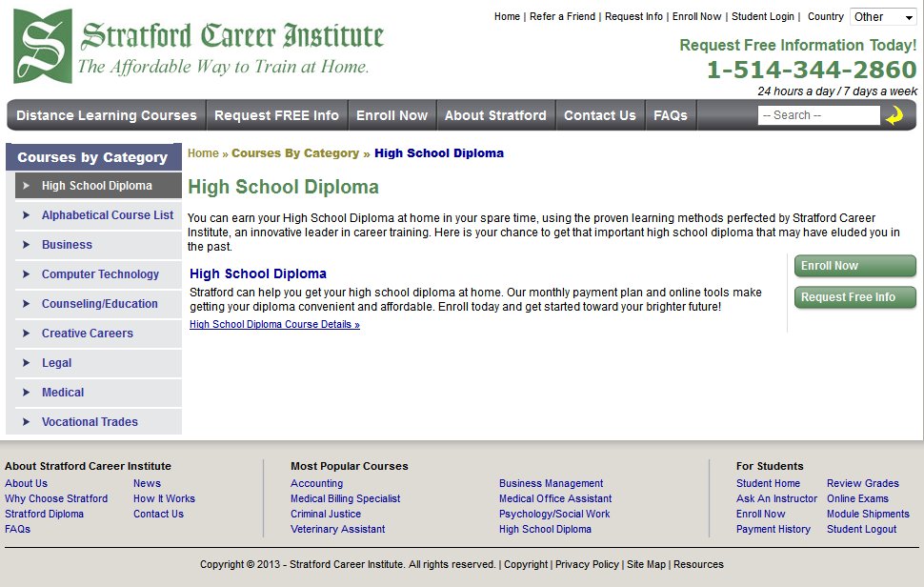
Task: Select Alphabetical Course List category
Action: coord(108,215)
